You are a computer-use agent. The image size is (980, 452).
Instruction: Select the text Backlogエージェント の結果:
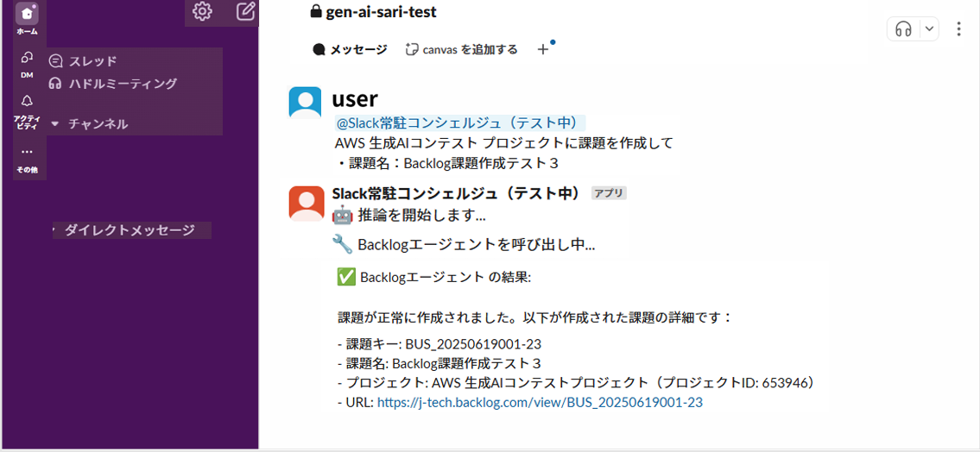point(446,278)
